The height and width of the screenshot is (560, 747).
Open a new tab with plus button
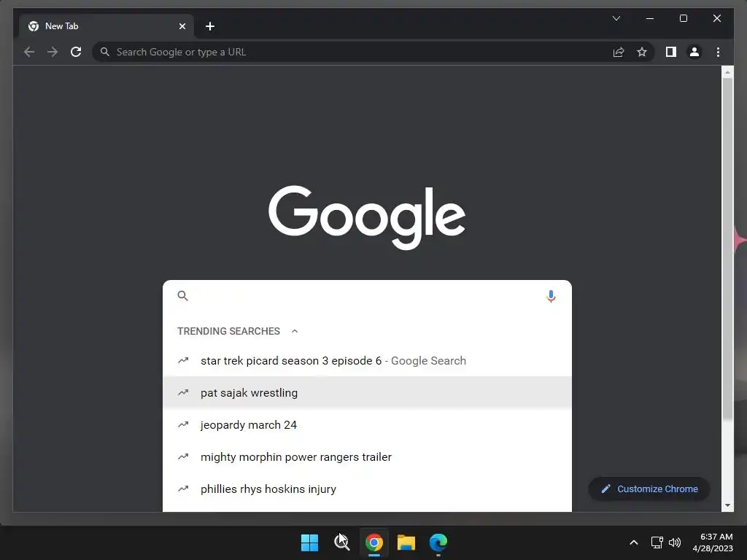(209, 26)
